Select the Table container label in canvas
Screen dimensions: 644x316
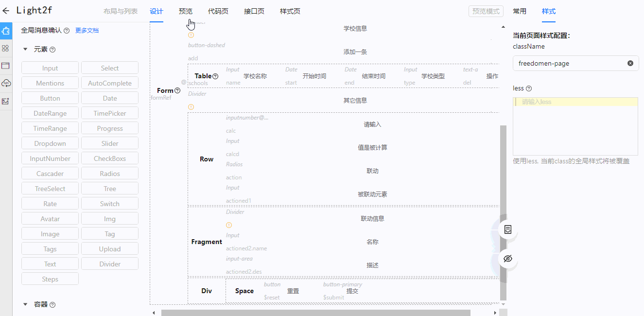click(203, 76)
